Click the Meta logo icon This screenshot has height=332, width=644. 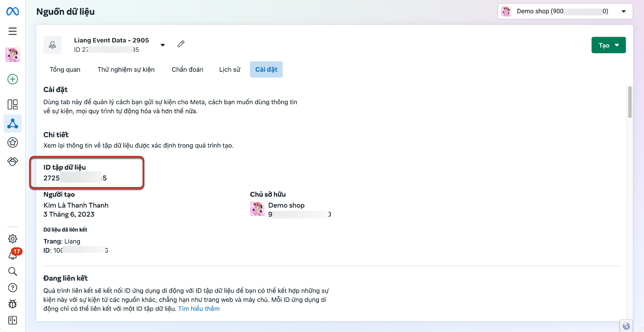pos(12,11)
